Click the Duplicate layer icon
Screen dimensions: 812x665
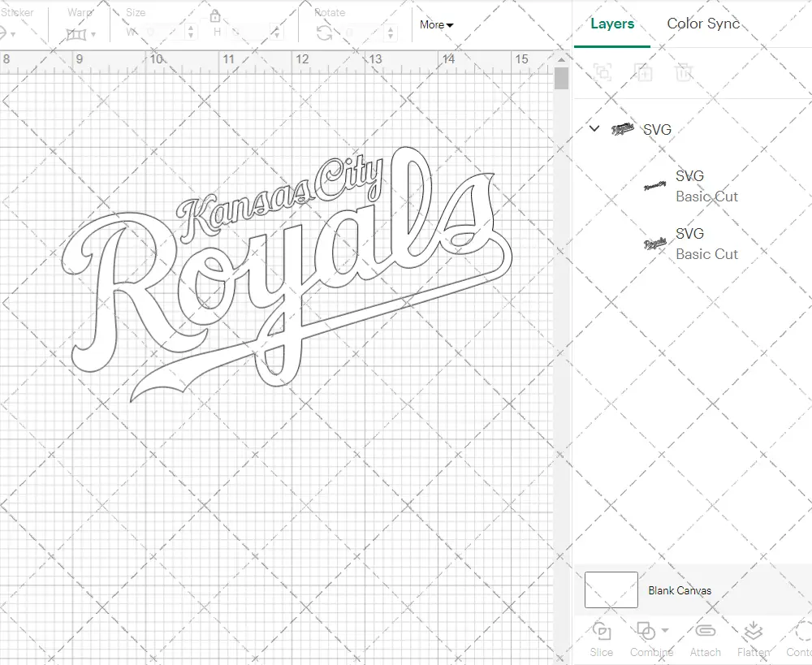tap(643, 72)
